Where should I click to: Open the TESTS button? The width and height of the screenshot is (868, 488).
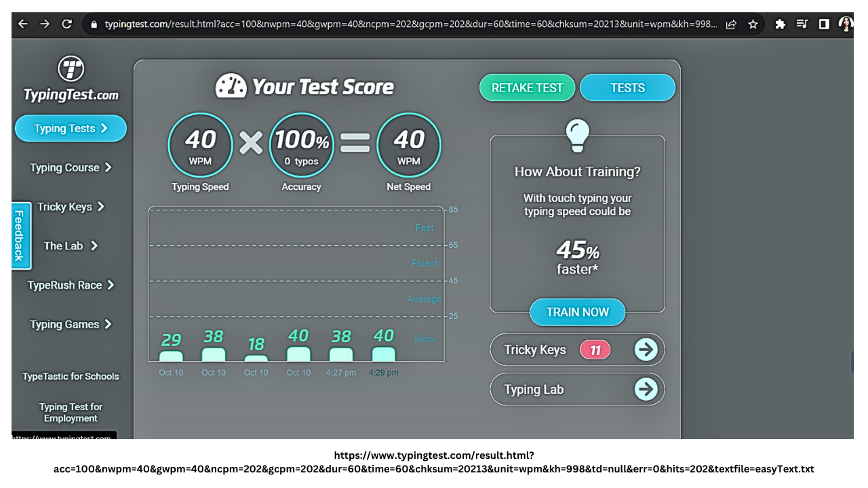628,87
